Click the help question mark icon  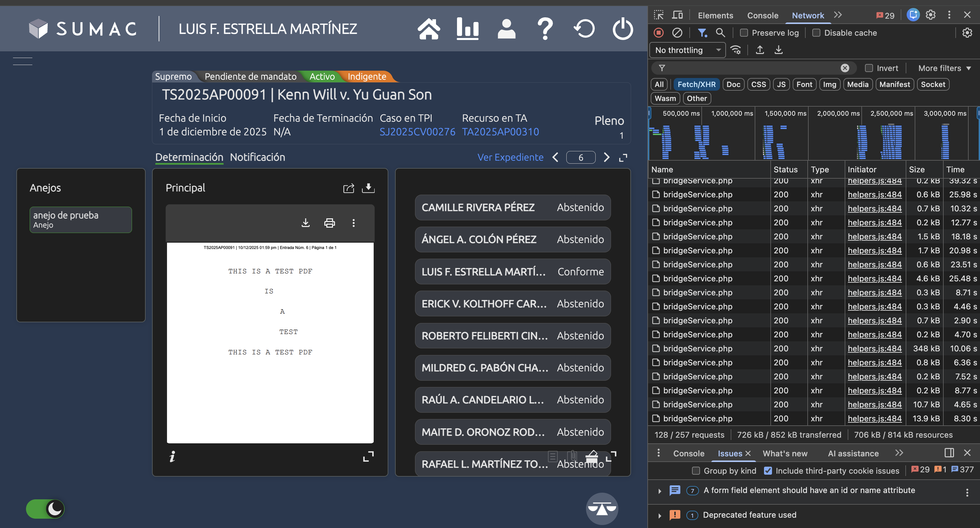tap(545, 29)
